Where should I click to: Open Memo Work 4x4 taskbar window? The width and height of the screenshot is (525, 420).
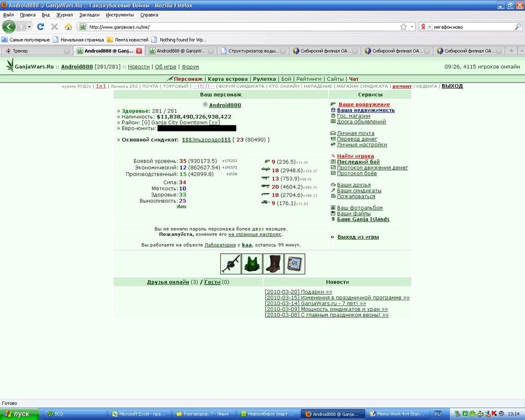pos(397,414)
